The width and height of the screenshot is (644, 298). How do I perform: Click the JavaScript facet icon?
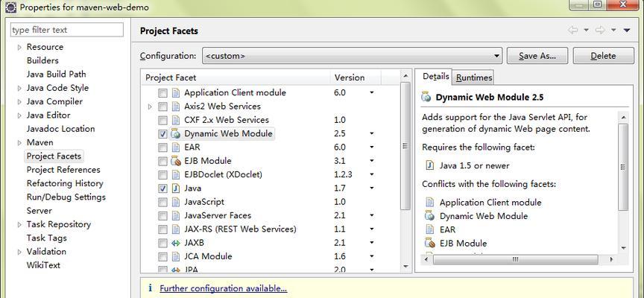[x=176, y=202]
